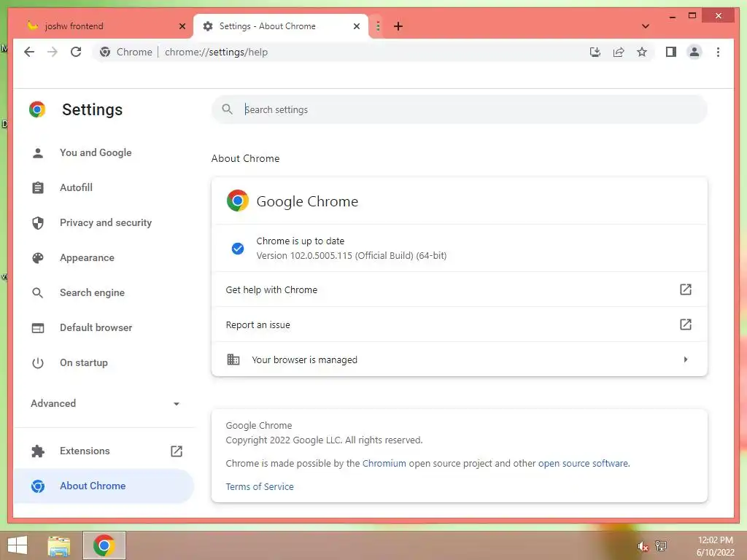This screenshot has height=560, width=747.
Task: Click the Google Chrome logo in About card
Action: tap(238, 201)
